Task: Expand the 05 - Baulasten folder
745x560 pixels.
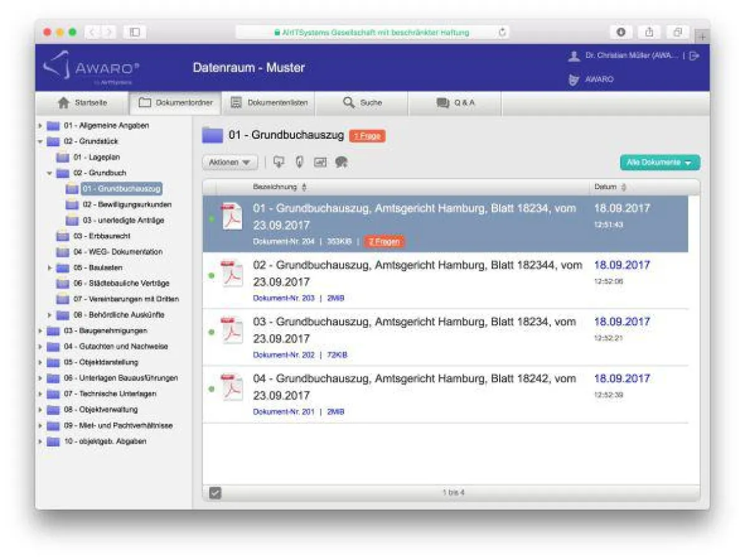Action: click(x=49, y=268)
